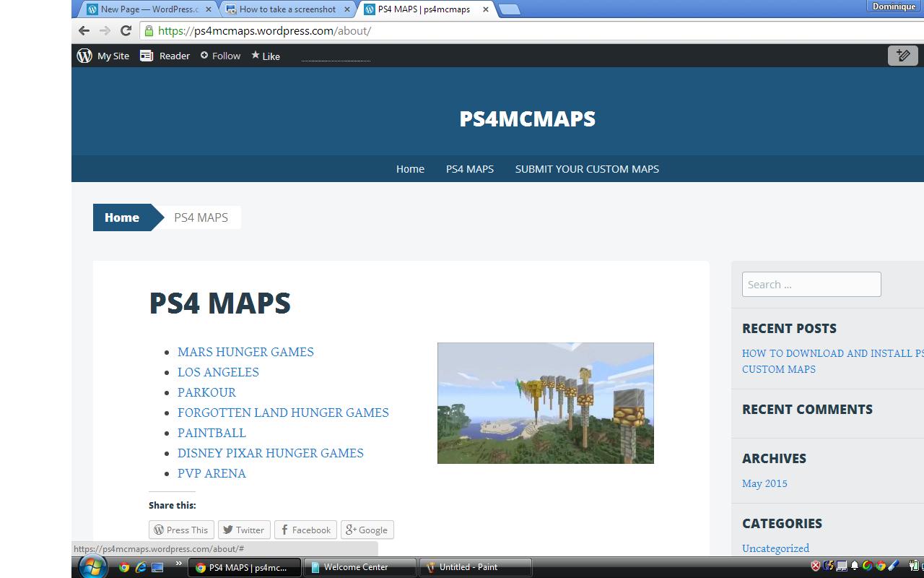Close the How to take a screenshot tab

[x=346, y=9]
